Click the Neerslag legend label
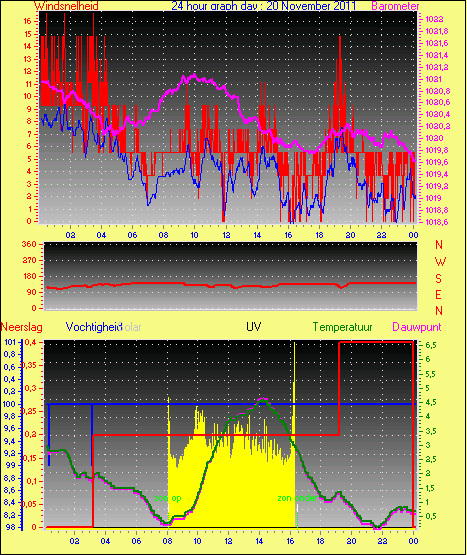 (22, 327)
